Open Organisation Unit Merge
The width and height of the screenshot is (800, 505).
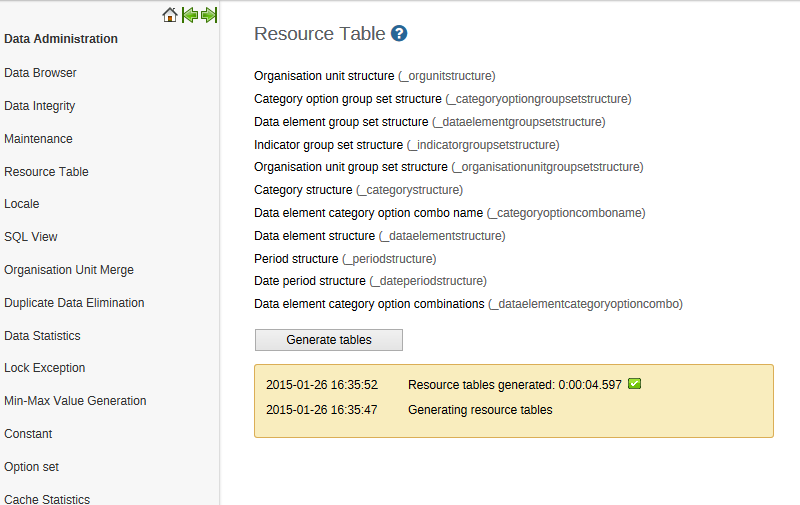click(69, 270)
